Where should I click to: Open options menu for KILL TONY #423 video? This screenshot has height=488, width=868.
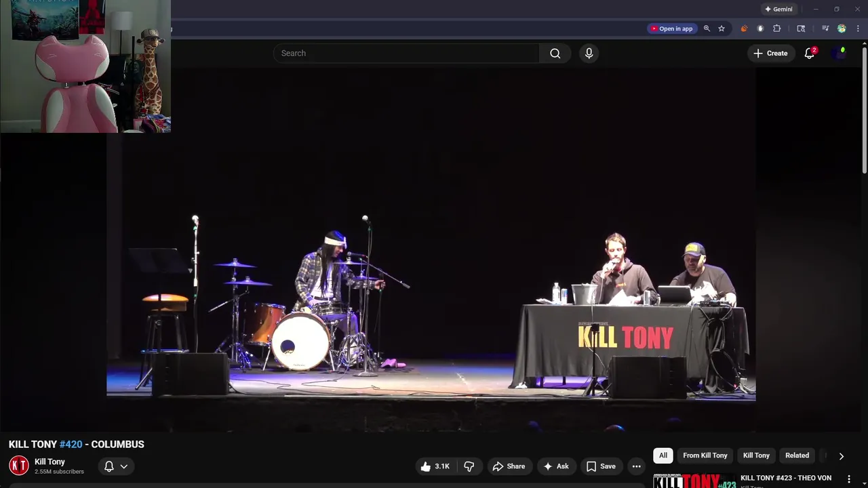click(x=849, y=479)
